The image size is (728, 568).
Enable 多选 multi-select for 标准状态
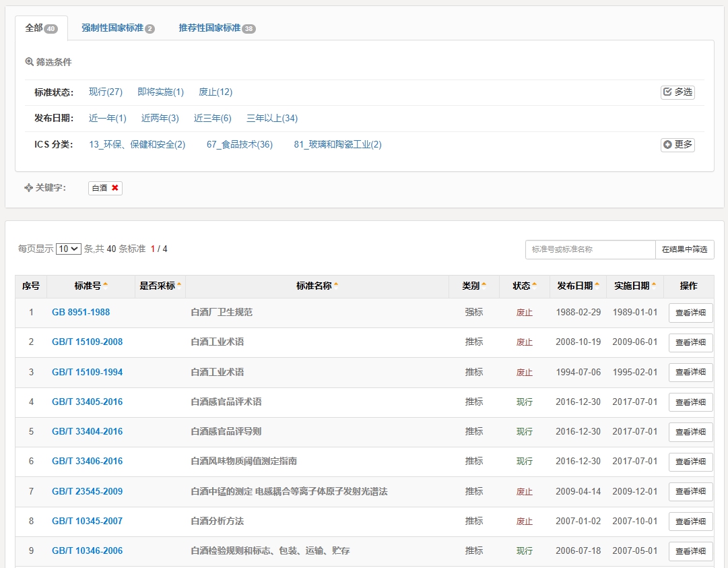tap(678, 92)
